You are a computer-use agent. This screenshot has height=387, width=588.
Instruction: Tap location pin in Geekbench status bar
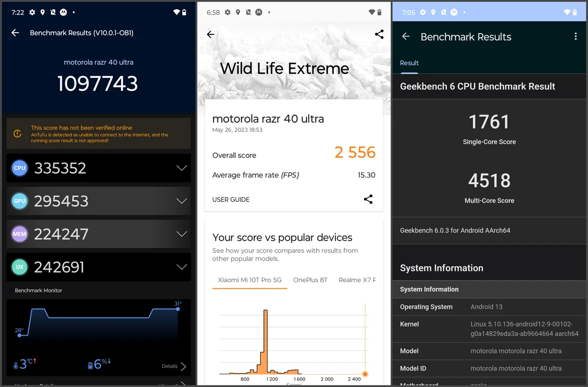[x=433, y=12]
